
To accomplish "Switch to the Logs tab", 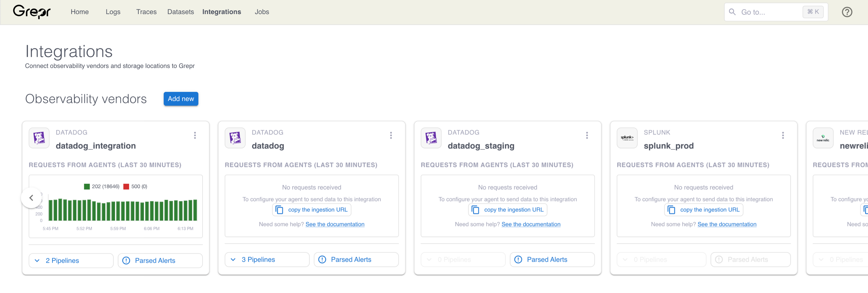I will (x=113, y=12).
